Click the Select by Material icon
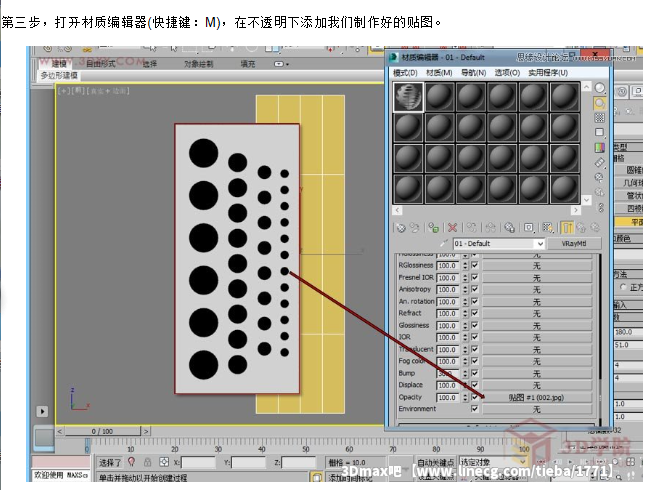The width and height of the screenshot is (653, 490). 599,192
